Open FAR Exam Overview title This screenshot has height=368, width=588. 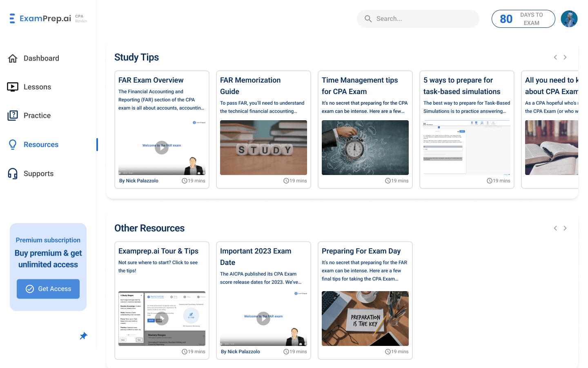pos(151,80)
